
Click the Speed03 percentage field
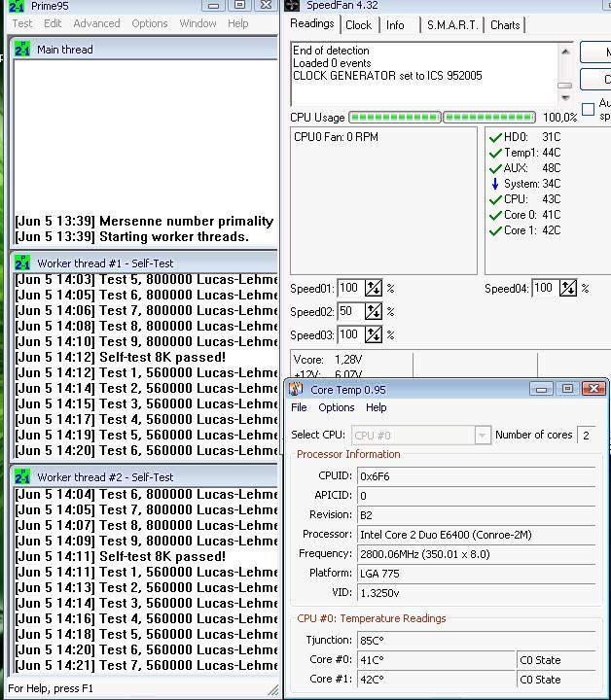click(x=351, y=334)
